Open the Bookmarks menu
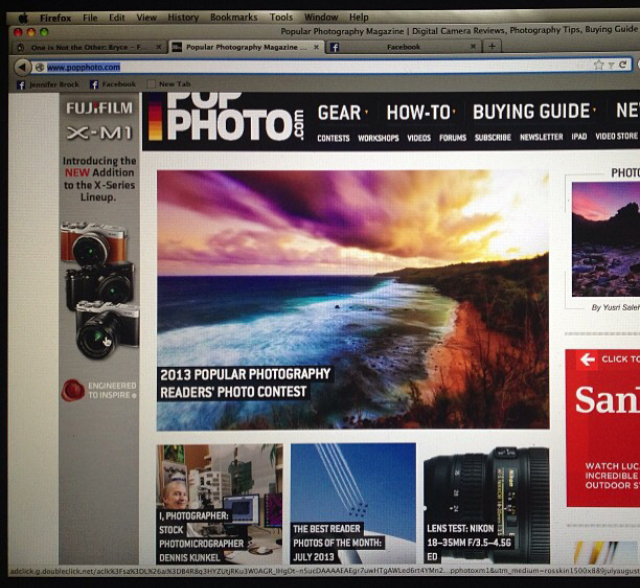The image size is (640, 588). point(234,18)
